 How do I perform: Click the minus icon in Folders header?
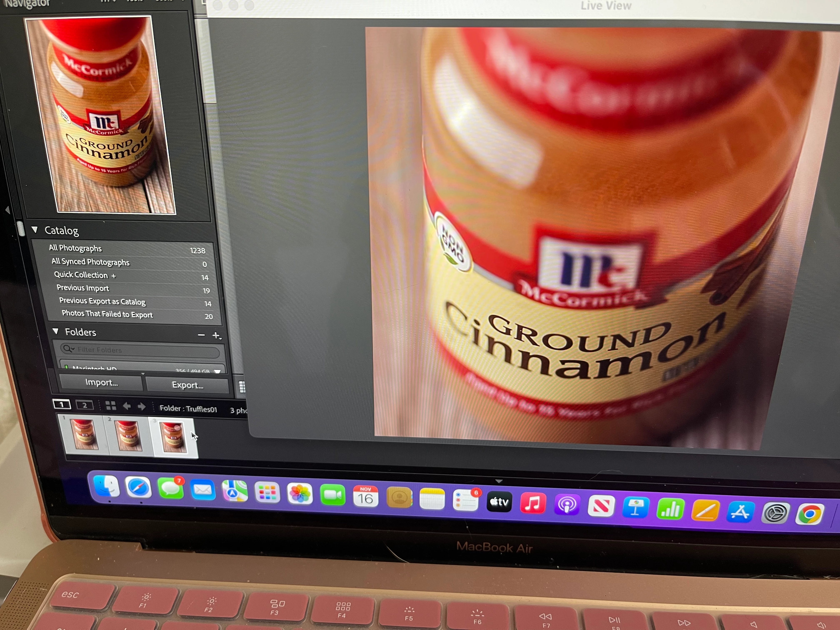pos(201,335)
